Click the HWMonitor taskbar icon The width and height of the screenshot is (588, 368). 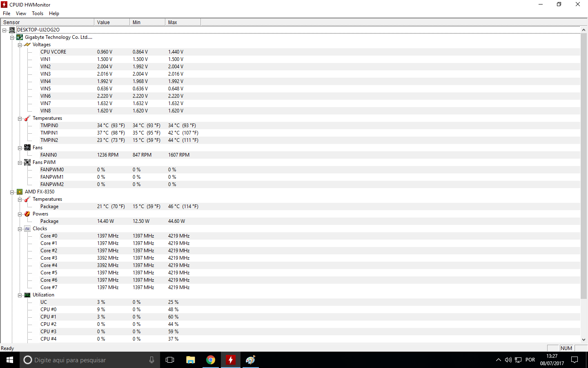click(231, 360)
